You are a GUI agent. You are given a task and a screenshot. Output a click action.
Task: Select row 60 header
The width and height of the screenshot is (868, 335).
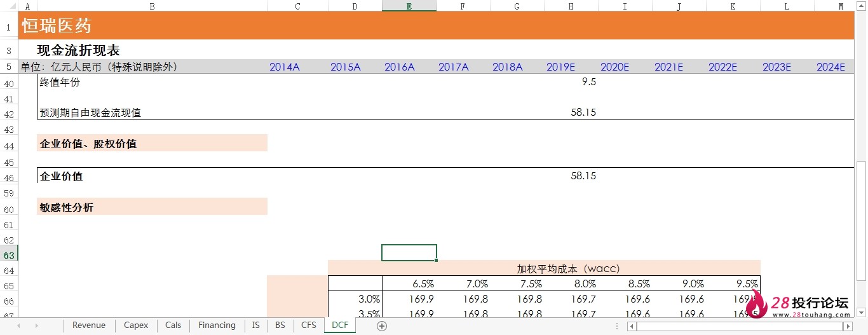9,210
